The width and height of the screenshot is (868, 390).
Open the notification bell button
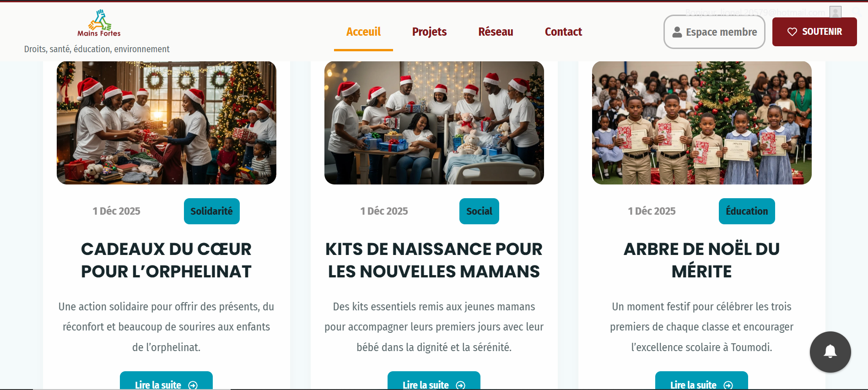click(830, 352)
